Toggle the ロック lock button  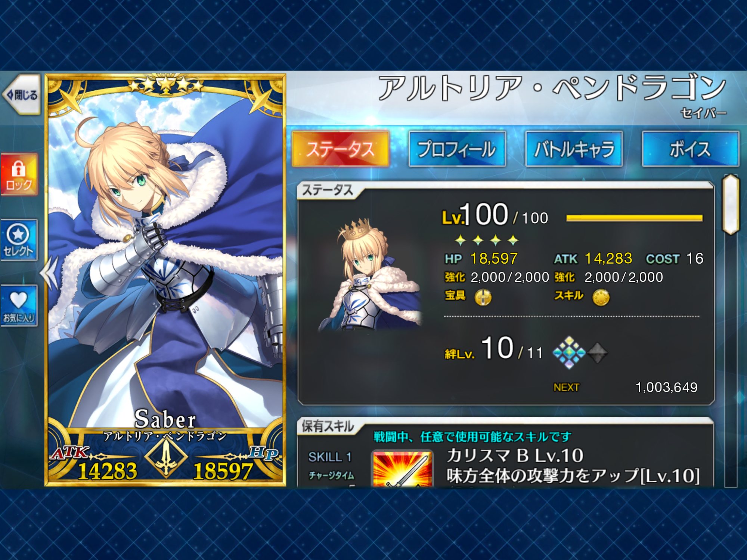click(x=19, y=174)
